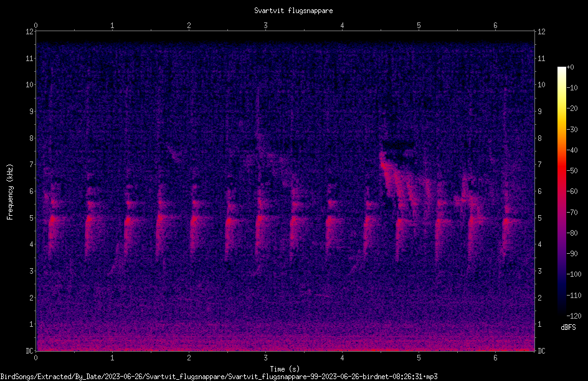The height and width of the screenshot is (381, 588).
Task: Click the '1' tick on the right frequency axis
Action: [539, 324]
